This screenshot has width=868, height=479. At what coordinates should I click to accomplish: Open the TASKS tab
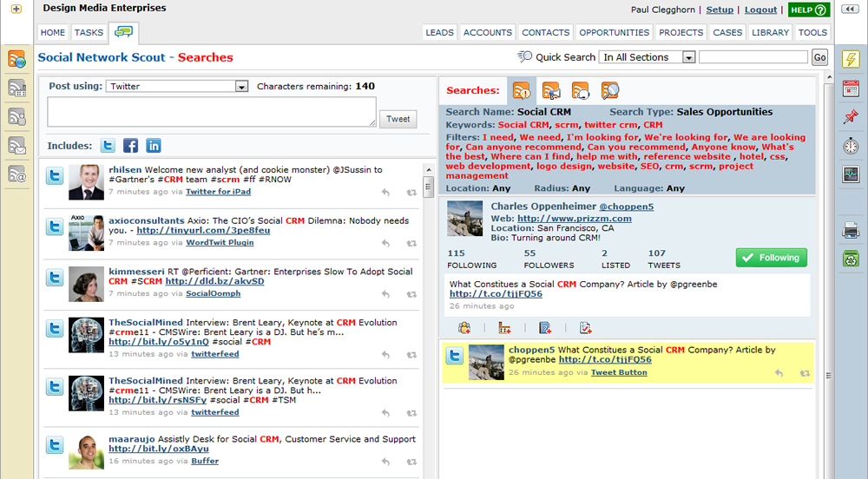pos(89,33)
